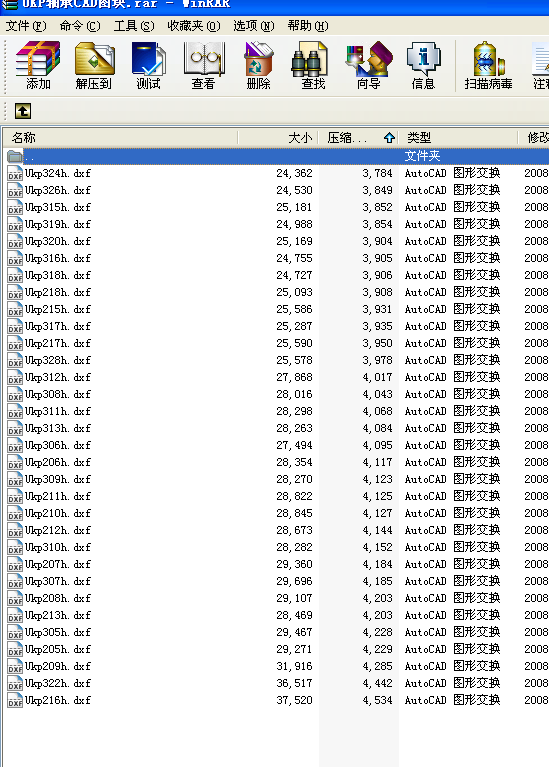Click DXF icon of Ukp312h.dxf
Image resolution: width=549 pixels, height=767 pixels.
15,377
